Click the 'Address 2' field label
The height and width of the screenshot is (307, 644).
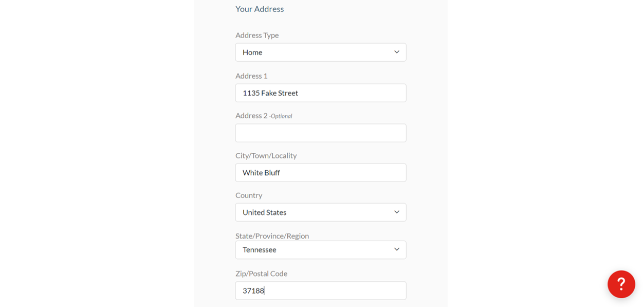point(251,116)
